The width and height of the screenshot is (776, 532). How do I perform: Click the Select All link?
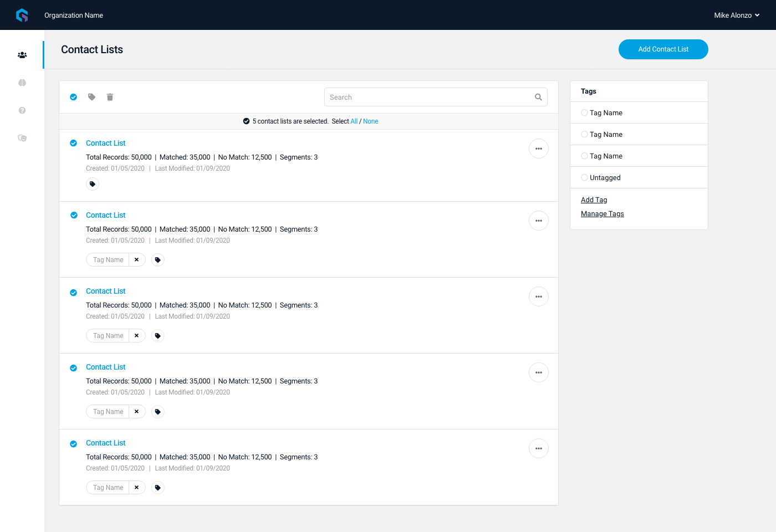(354, 121)
